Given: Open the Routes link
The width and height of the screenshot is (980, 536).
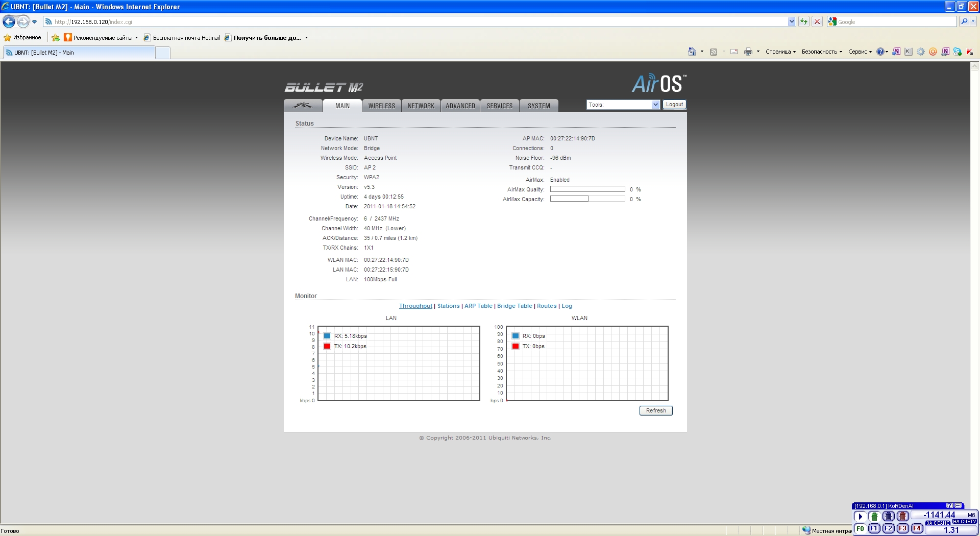Looking at the screenshot, I should coord(547,306).
